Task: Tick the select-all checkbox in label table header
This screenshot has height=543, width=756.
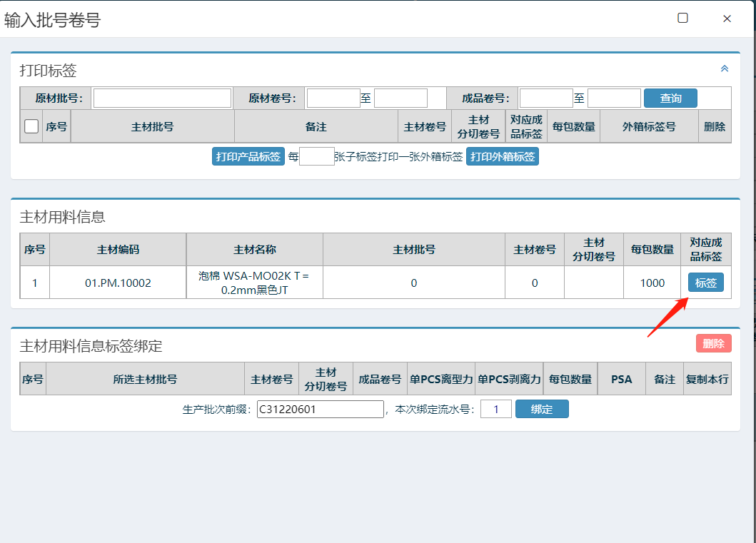Action: [x=31, y=126]
